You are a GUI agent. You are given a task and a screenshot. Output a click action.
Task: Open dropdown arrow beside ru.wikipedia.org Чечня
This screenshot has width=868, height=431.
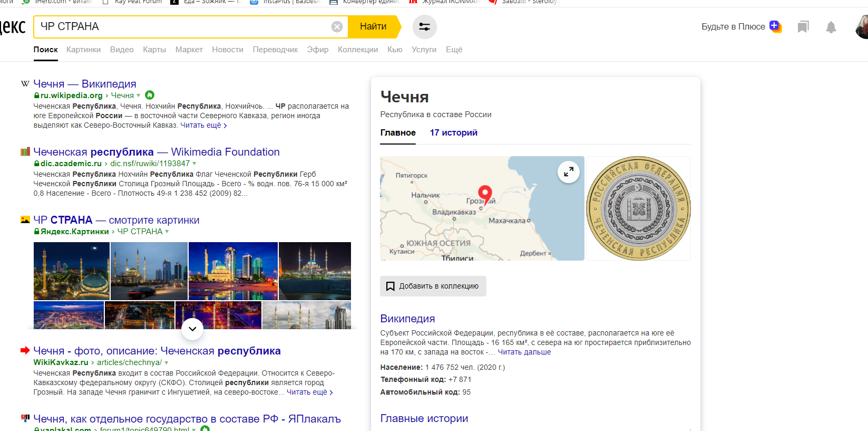(x=139, y=95)
